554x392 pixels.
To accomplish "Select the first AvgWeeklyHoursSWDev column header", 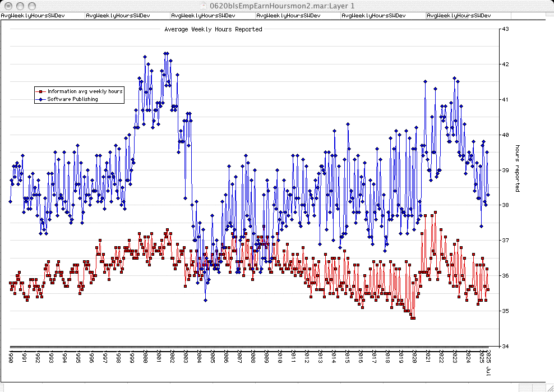I will (x=33, y=16).
